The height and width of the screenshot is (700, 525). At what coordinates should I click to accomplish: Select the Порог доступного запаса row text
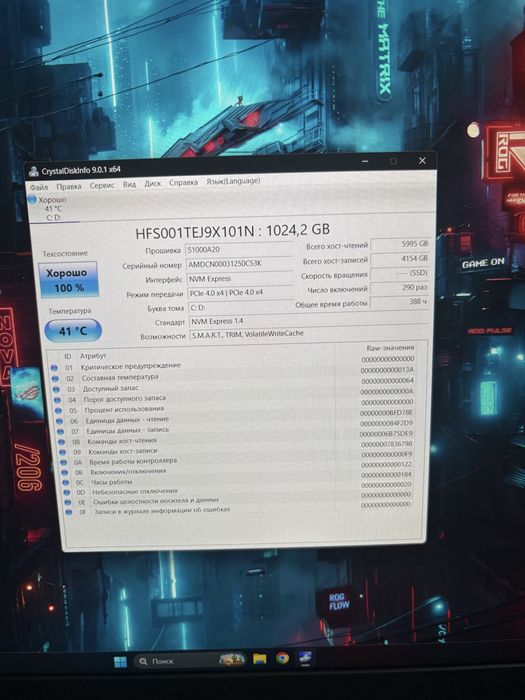click(x=125, y=398)
